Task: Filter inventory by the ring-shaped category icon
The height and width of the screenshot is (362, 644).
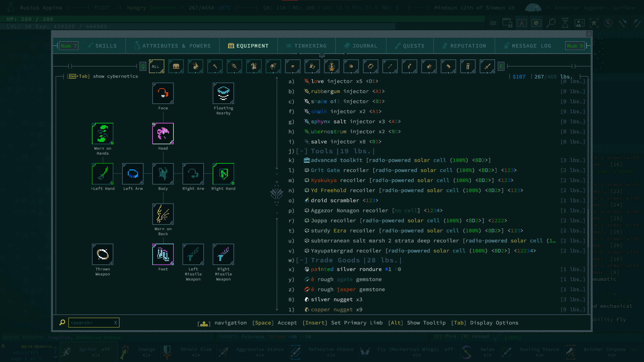Action: coord(371,66)
